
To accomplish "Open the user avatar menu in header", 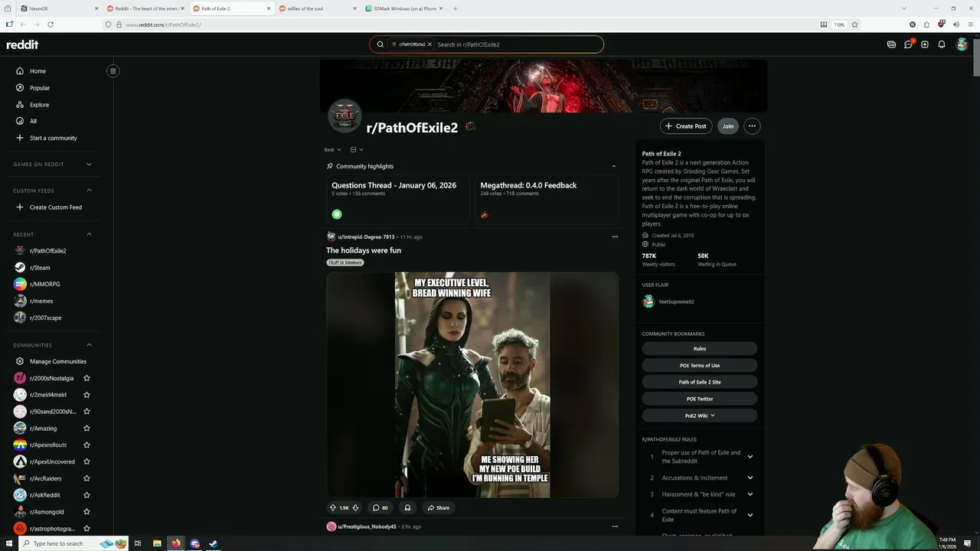I will pos(962,44).
